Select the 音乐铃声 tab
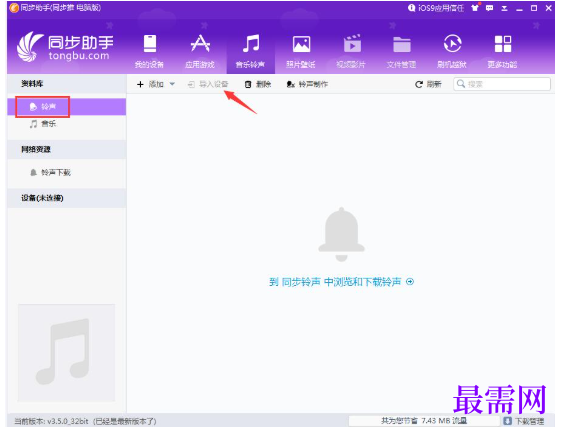Image resolution: width=565 pixels, height=431 pixels. pyautogui.click(x=250, y=51)
